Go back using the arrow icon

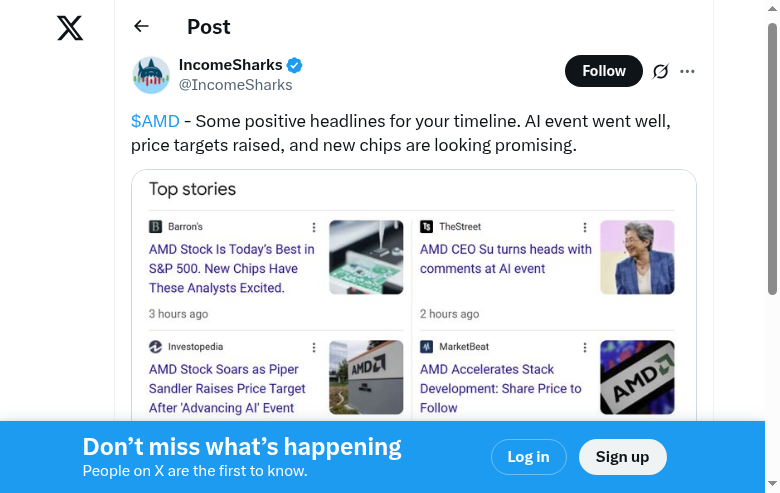click(141, 27)
